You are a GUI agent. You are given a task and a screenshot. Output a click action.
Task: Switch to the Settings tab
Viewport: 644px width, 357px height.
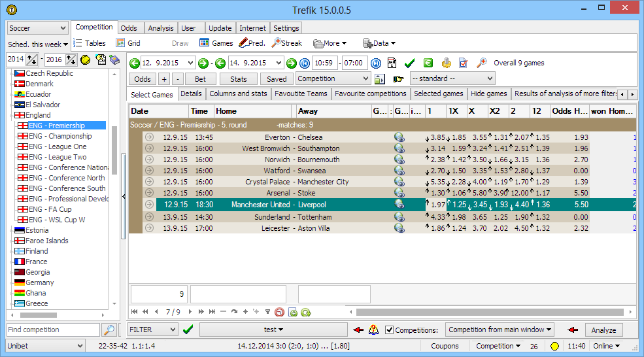[286, 28]
